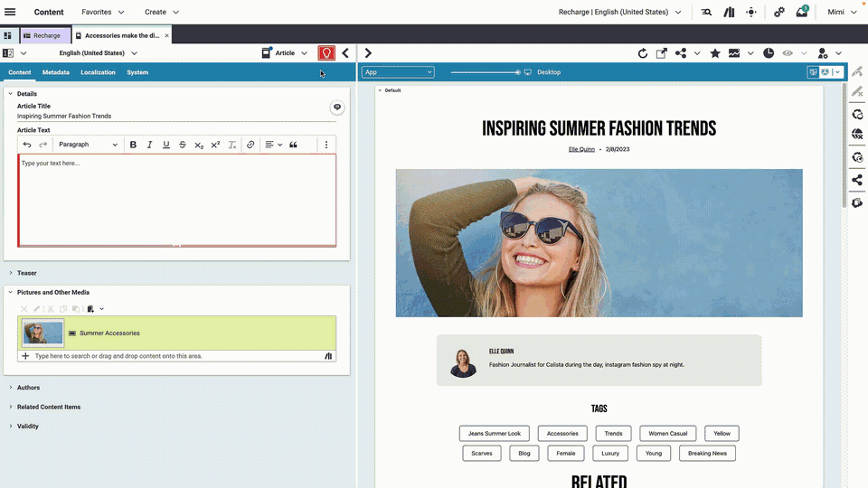
Task: Reload the preview
Action: [642, 53]
